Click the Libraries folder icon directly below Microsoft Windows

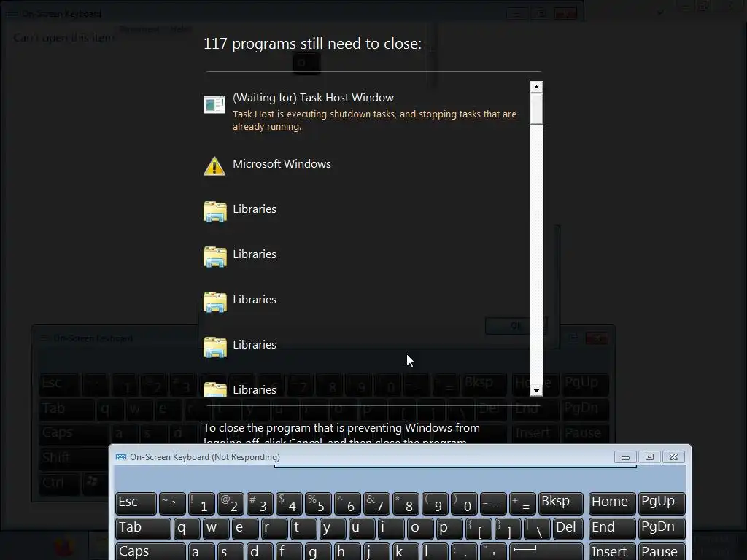[x=215, y=211]
